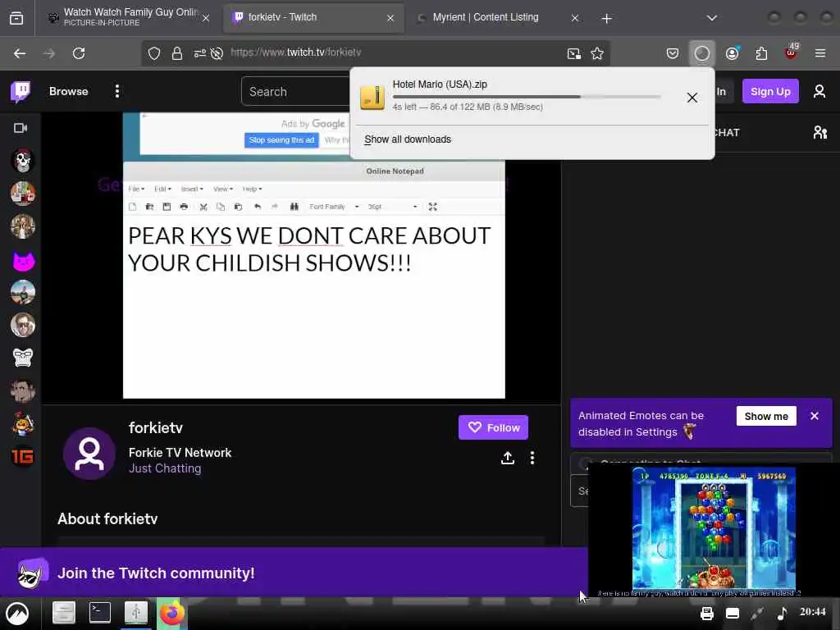Open the application launcher menu icon
The image size is (840, 630).
[17, 614]
